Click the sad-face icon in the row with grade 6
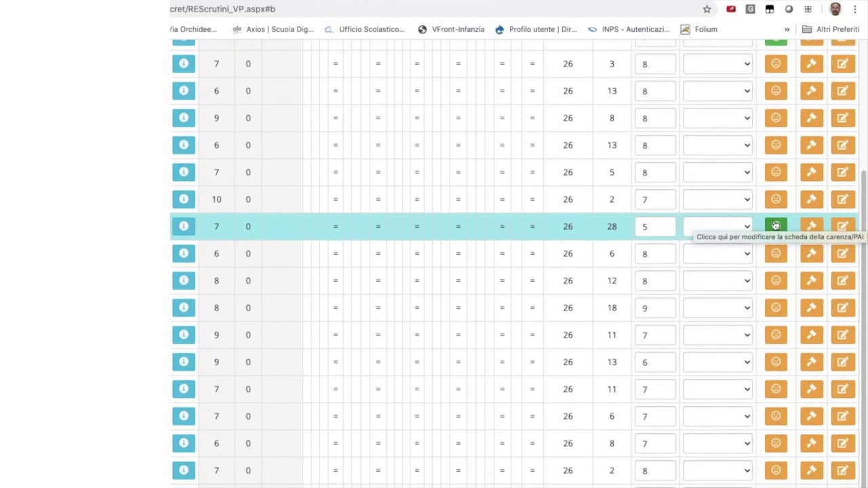This screenshot has width=868, height=488. click(x=776, y=362)
